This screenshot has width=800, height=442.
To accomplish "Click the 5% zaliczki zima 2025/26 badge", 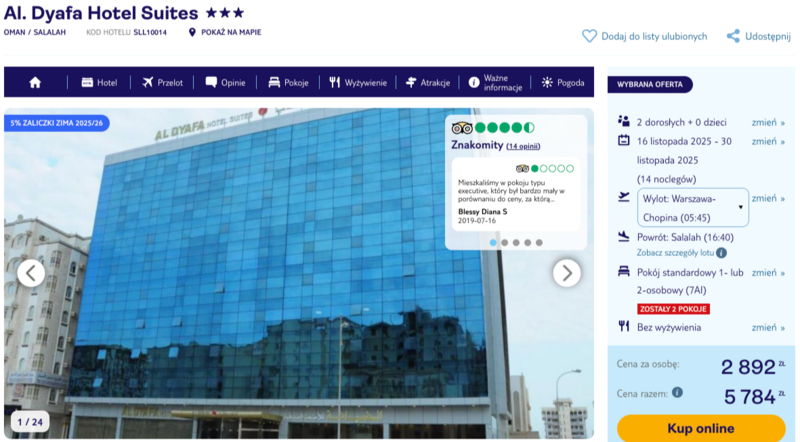I will [57, 123].
